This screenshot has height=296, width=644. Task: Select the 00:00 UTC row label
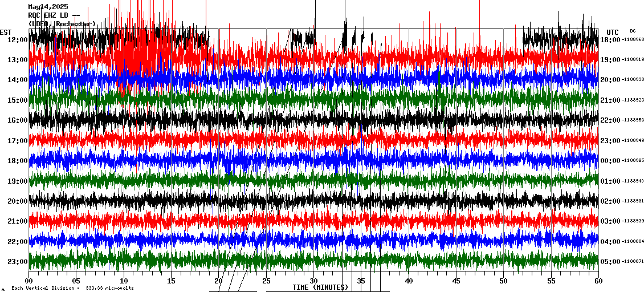pos(609,161)
